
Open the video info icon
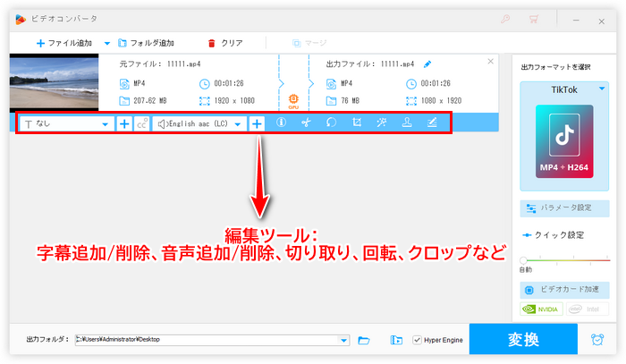tap(281, 123)
